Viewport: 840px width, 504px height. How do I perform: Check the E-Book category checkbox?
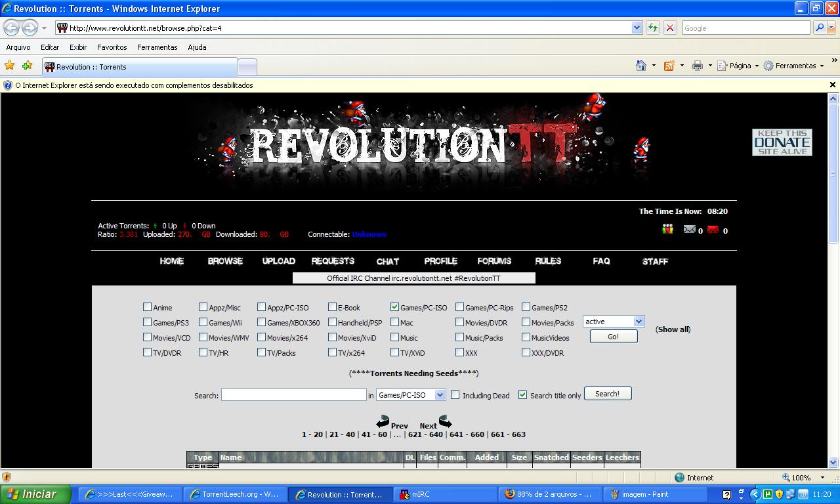pos(332,307)
